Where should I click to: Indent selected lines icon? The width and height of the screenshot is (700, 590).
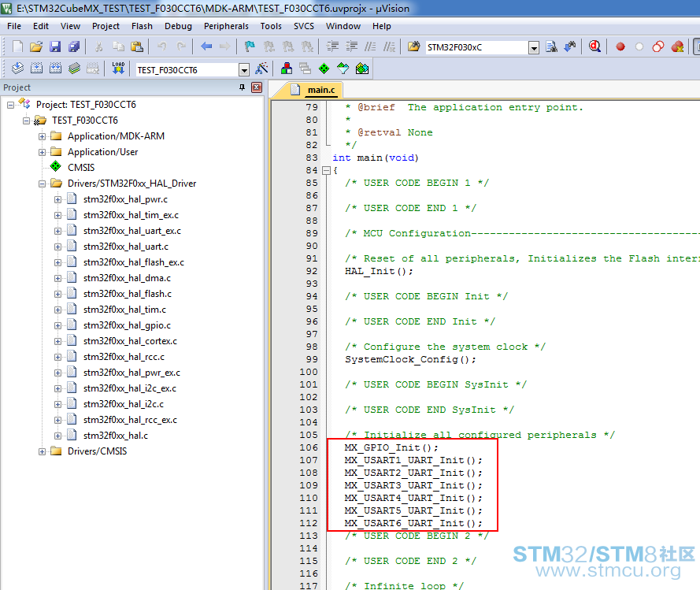332,46
